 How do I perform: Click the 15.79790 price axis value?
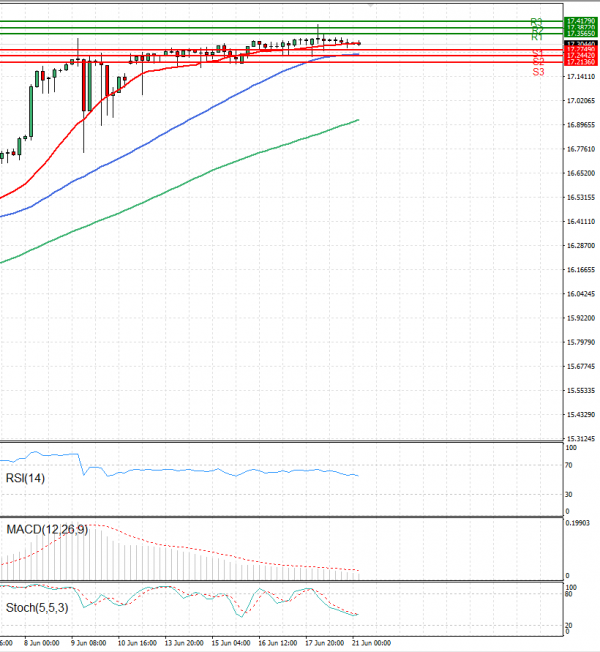click(581, 342)
